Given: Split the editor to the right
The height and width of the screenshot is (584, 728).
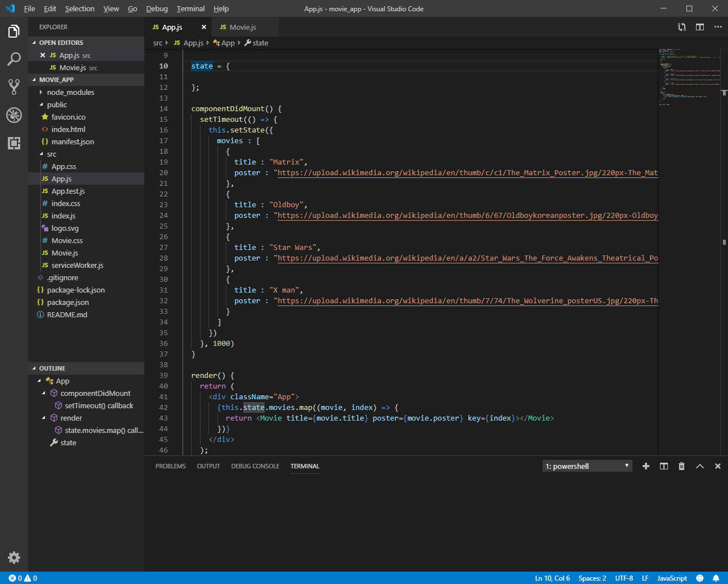Looking at the screenshot, I should pos(700,27).
